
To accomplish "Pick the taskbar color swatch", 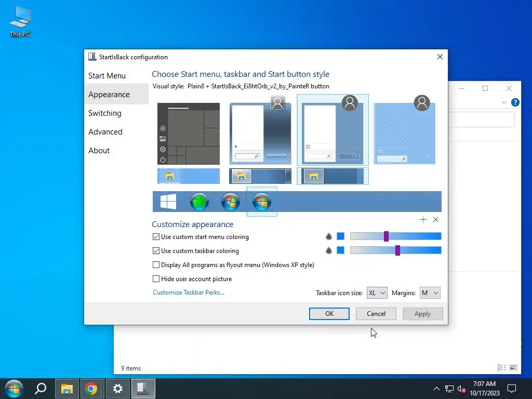I will coord(340,250).
